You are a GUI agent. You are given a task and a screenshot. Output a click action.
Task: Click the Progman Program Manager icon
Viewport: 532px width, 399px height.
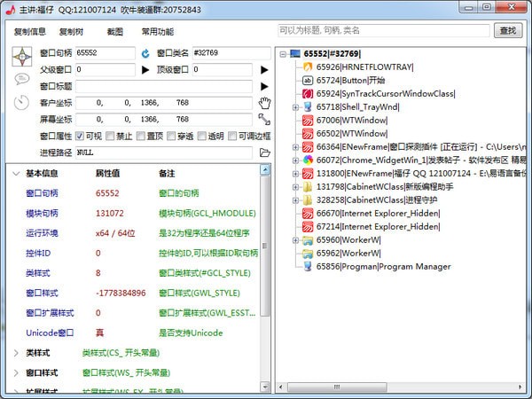coord(308,267)
